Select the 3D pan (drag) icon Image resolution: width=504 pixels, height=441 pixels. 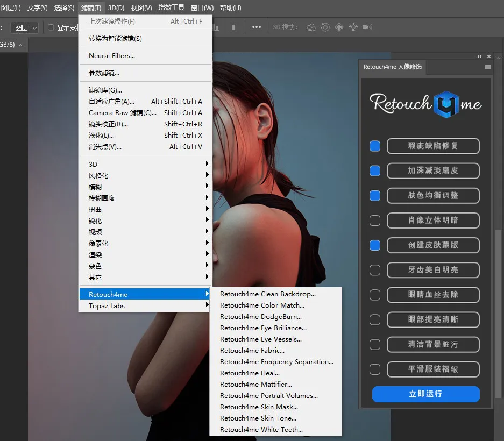(339, 27)
